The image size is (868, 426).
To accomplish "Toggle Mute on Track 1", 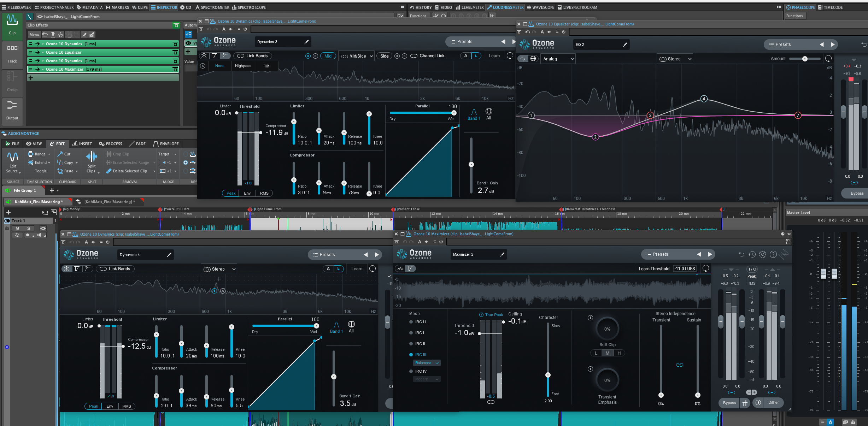I will (x=17, y=228).
